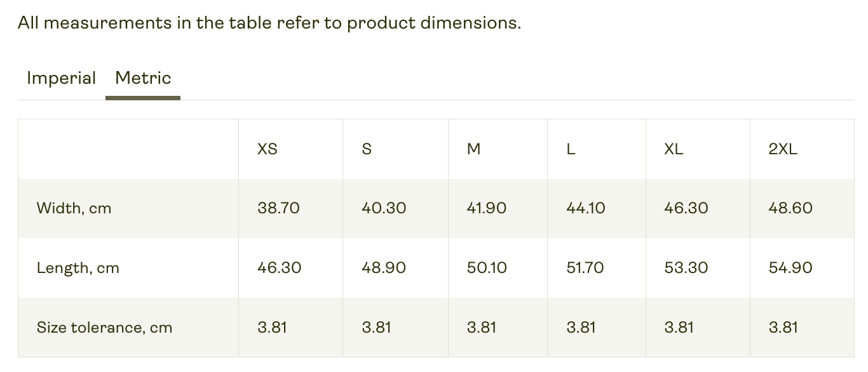Switch to the Imperial tab

pos(61,78)
